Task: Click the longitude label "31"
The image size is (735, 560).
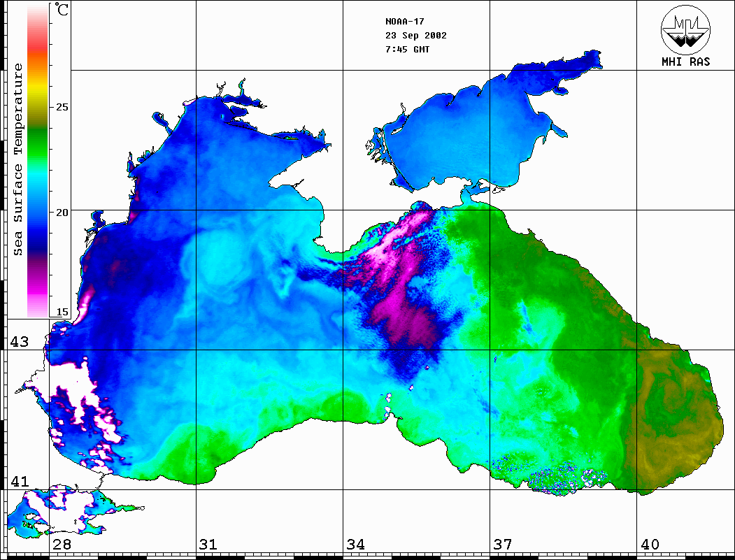Action: [208, 545]
